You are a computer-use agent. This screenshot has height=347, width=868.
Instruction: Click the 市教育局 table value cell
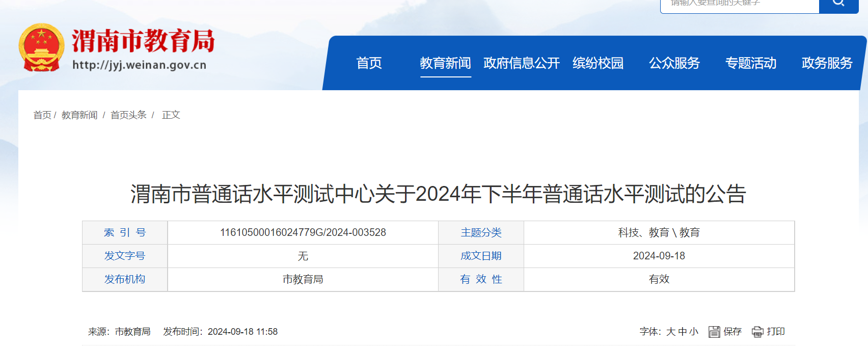303,280
